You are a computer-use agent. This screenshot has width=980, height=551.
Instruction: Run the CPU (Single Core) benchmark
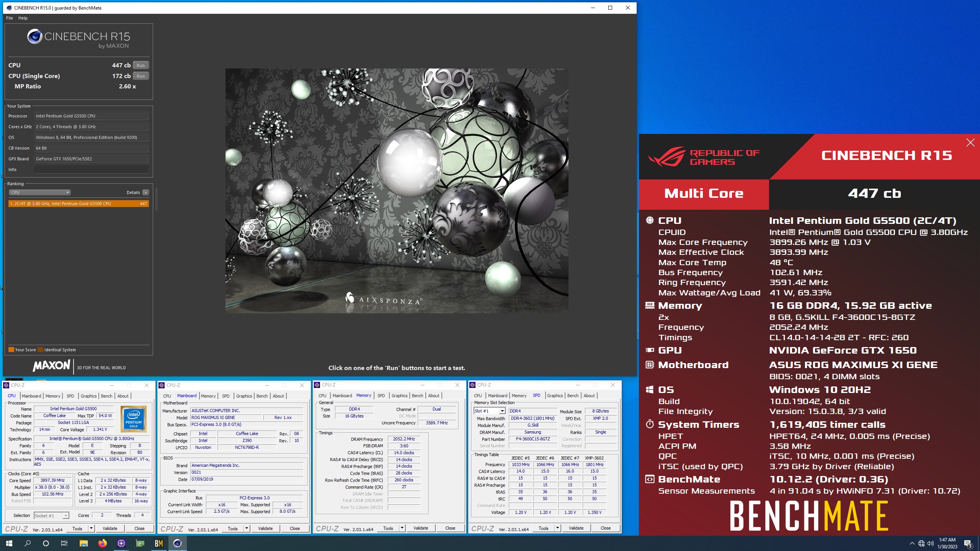pos(140,76)
